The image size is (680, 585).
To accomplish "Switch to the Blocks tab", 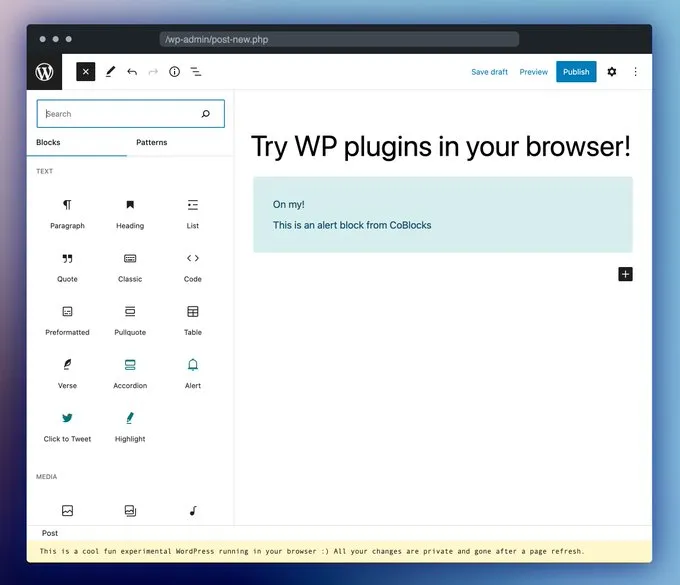I will point(48,142).
